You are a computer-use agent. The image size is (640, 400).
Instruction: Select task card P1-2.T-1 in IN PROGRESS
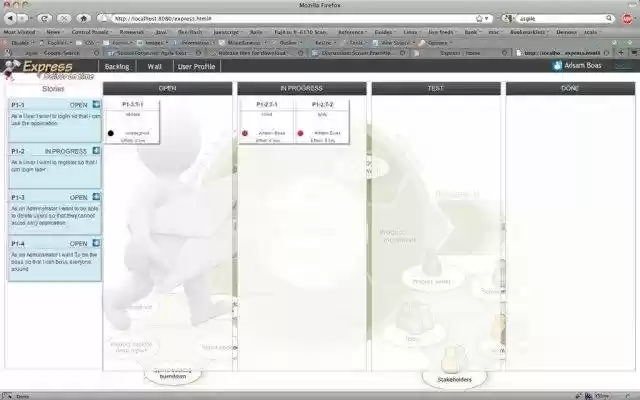pos(267,122)
